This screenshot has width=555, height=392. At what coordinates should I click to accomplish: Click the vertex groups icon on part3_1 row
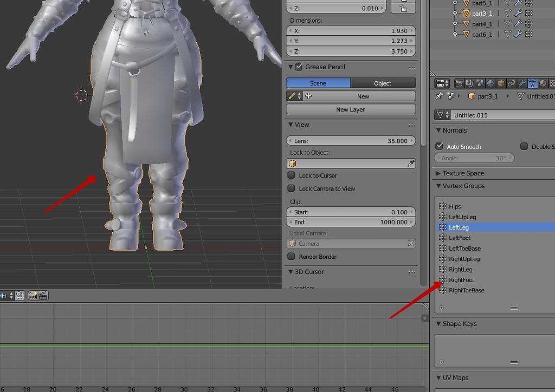click(528, 14)
